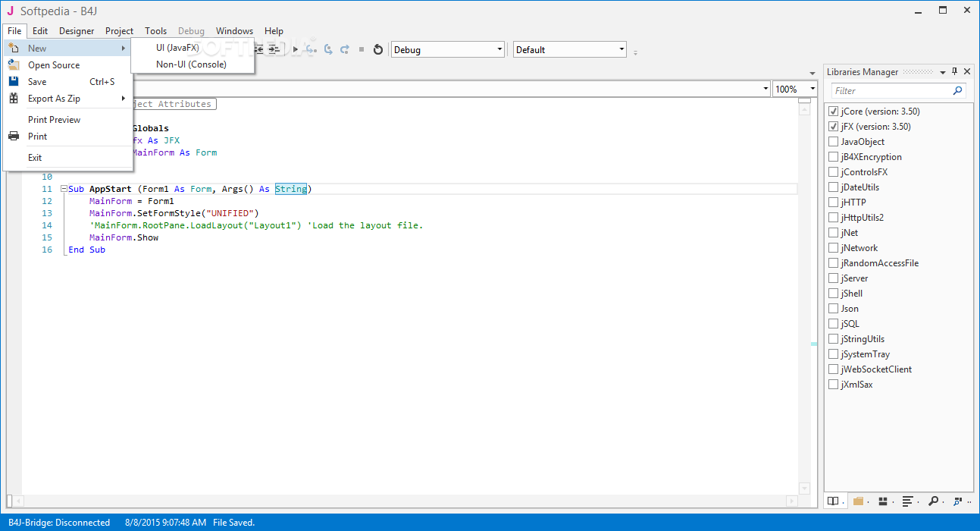Enable the jNetwork library checkbox

tap(834, 248)
